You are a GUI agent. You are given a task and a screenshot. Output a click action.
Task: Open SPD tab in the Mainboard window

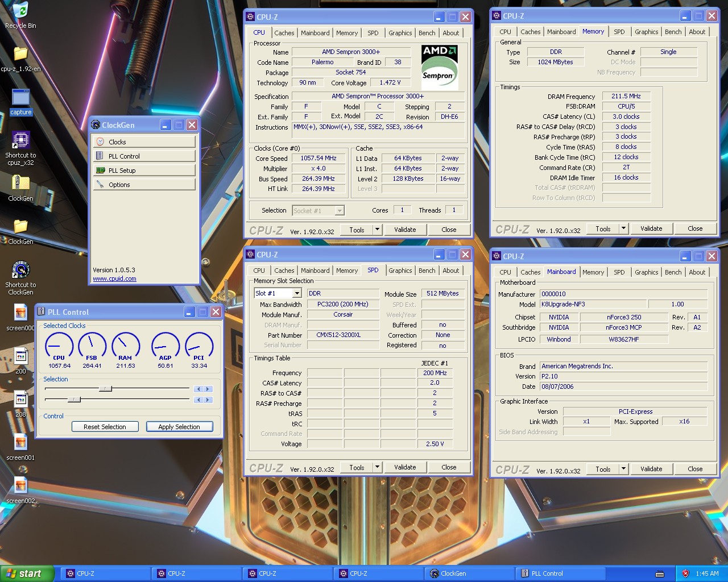619,272
